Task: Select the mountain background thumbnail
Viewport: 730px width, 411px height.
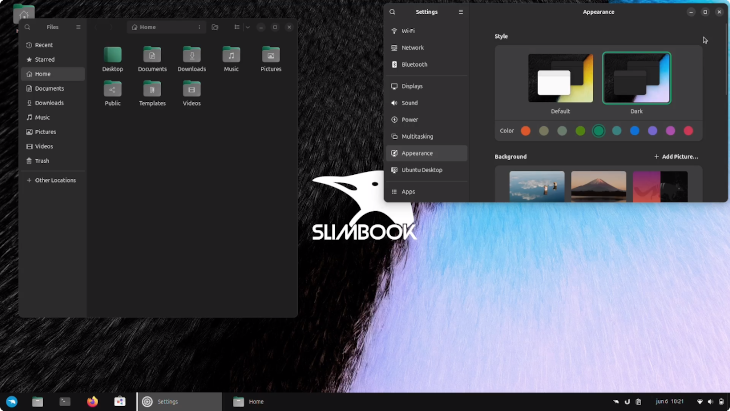Action: pyautogui.click(x=598, y=186)
